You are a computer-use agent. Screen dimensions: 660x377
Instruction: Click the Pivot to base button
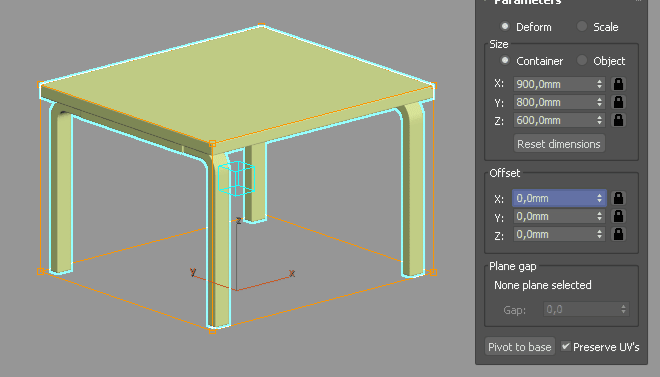click(519, 347)
